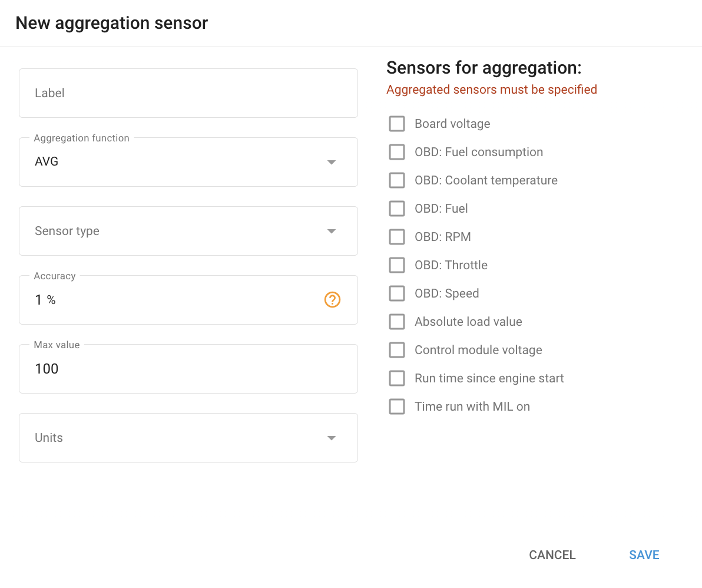Focus the Accuracy percentage field

pyautogui.click(x=171, y=300)
